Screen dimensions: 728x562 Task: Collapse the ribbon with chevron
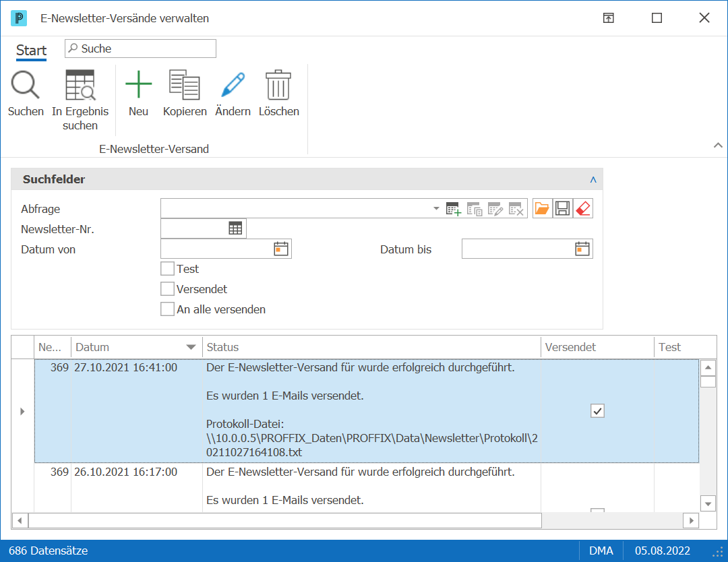click(x=718, y=146)
